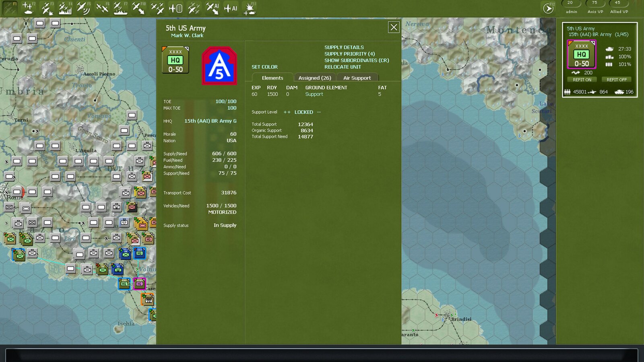Select the F10 air transfer mode icon
This screenshot has width=644, height=362.
pyautogui.click(x=139, y=8)
